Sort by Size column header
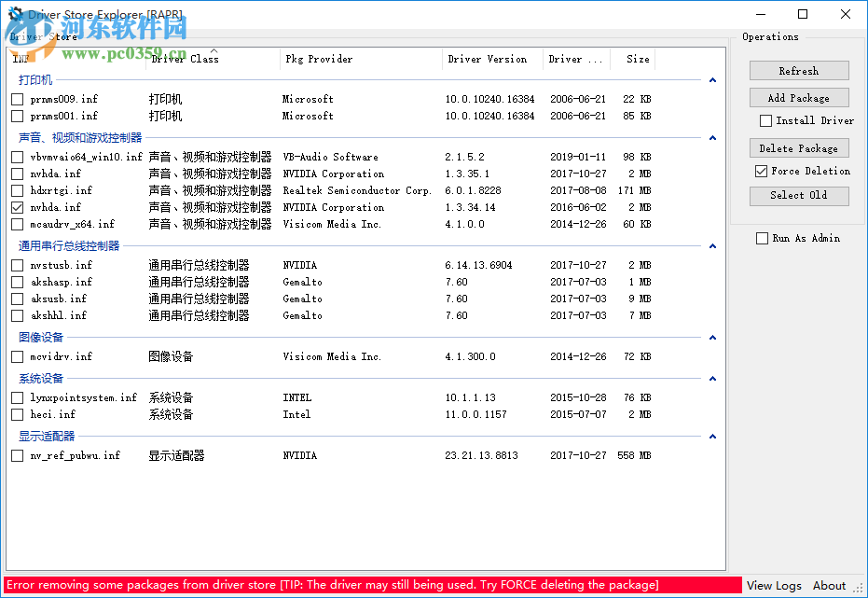 click(x=633, y=59)
